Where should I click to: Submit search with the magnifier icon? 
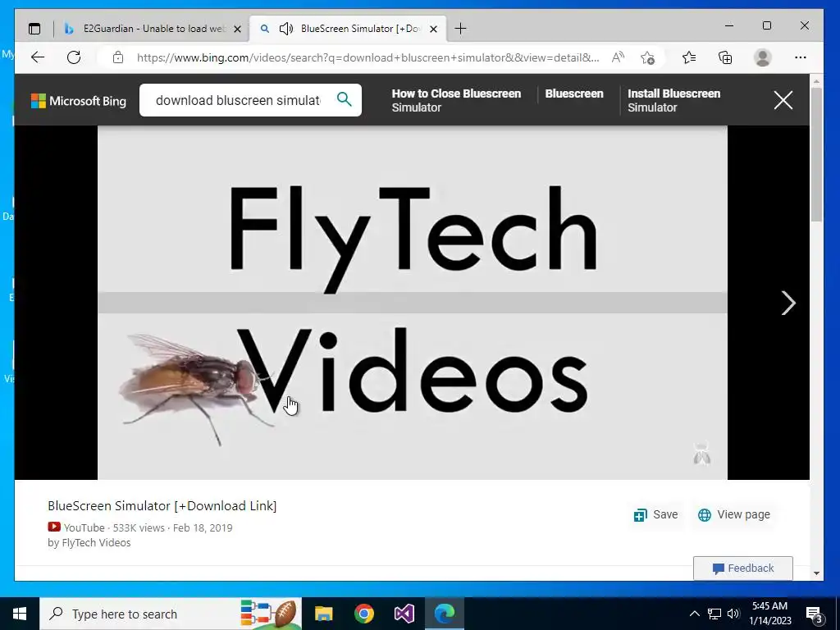point(345,99)
